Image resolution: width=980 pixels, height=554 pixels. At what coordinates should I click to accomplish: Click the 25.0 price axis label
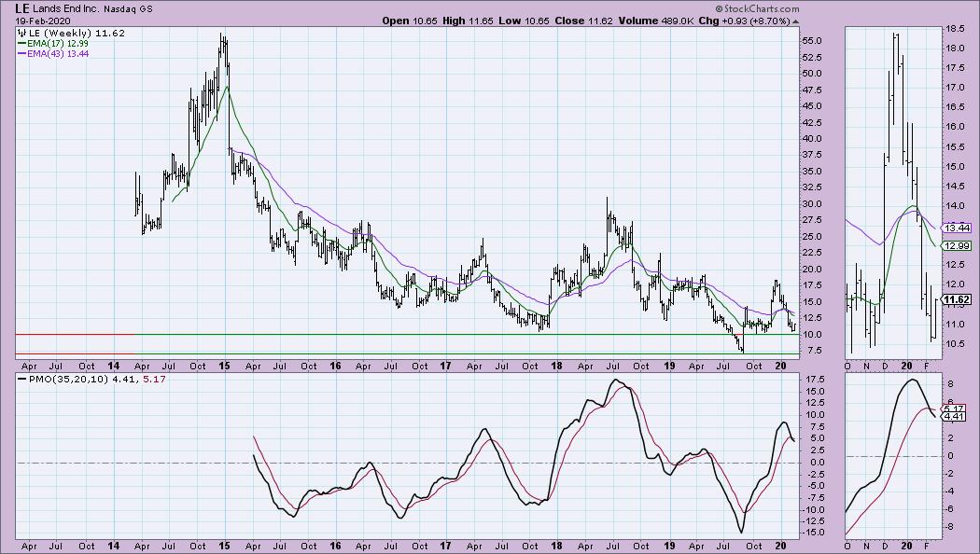coord(811,237)
